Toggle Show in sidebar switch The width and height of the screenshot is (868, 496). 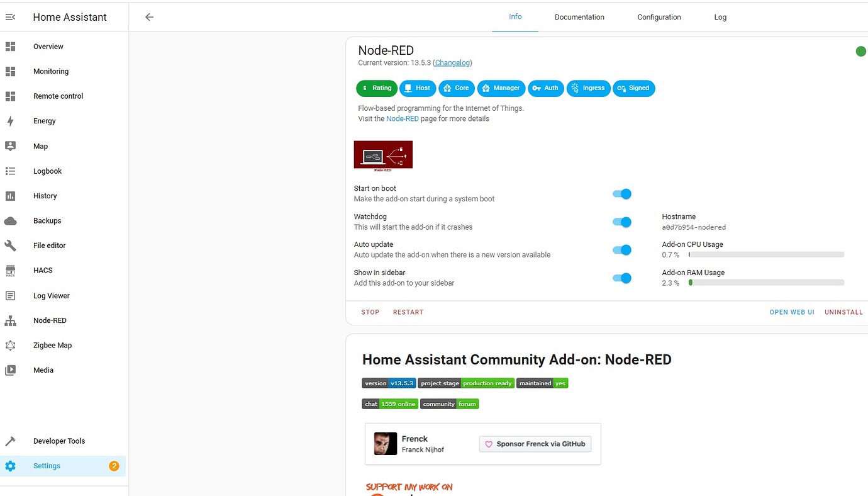point(621,278)
